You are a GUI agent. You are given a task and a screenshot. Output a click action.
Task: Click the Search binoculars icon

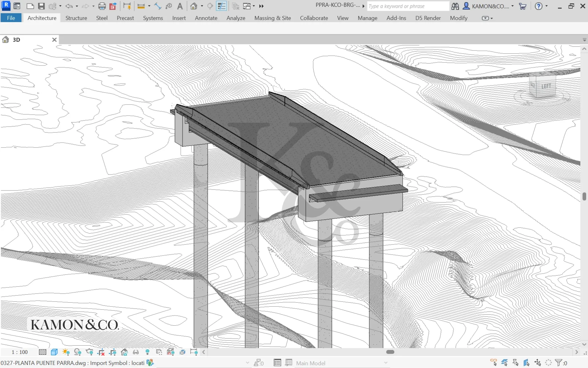click(x=455, y=6)
